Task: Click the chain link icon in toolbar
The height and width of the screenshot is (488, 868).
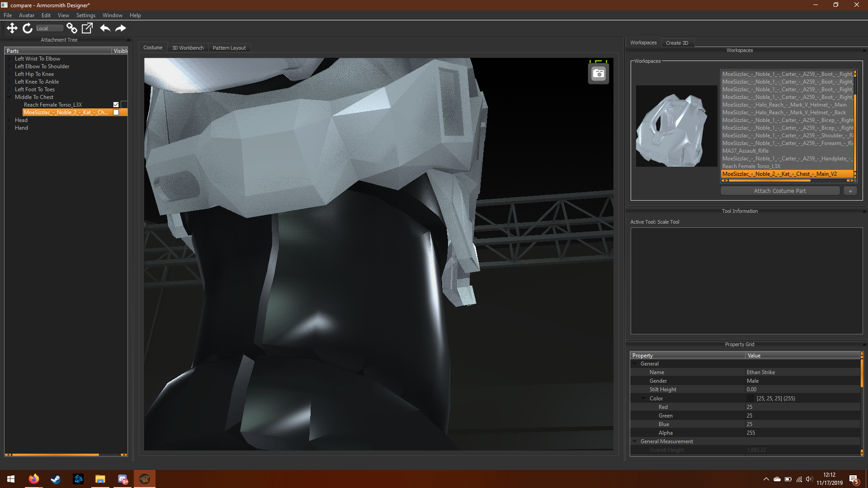Action: click(x=71, y=28)
